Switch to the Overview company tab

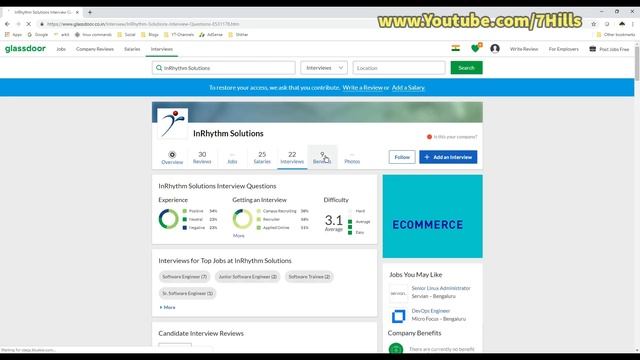172,158
